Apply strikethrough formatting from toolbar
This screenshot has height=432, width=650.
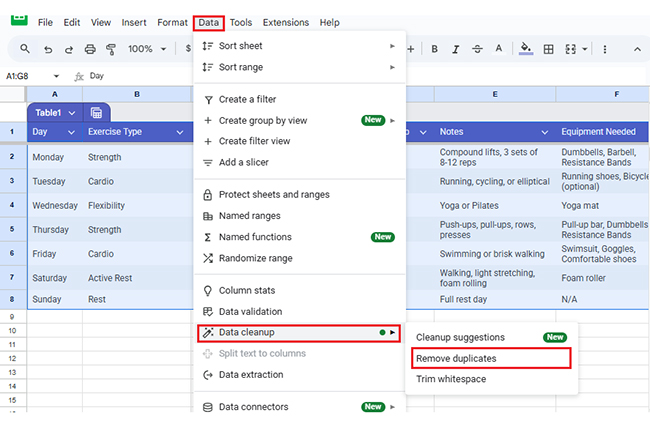pos(479,49)
